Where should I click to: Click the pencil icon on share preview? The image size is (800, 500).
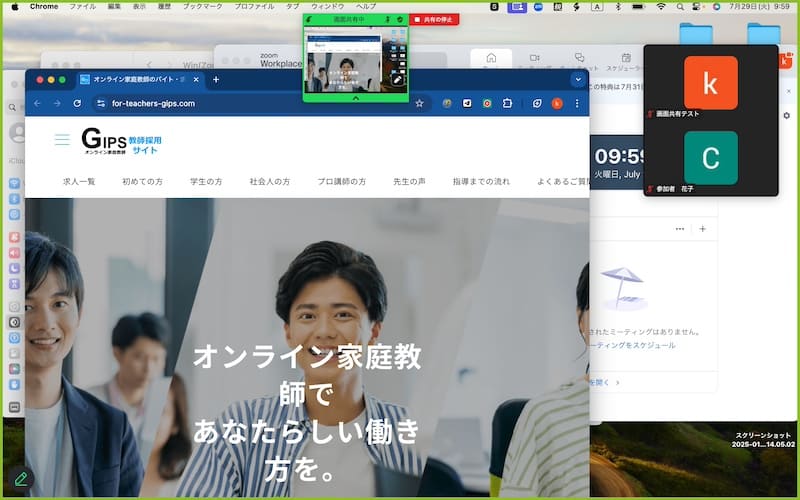pyautogui.click(x=397, y=78)
